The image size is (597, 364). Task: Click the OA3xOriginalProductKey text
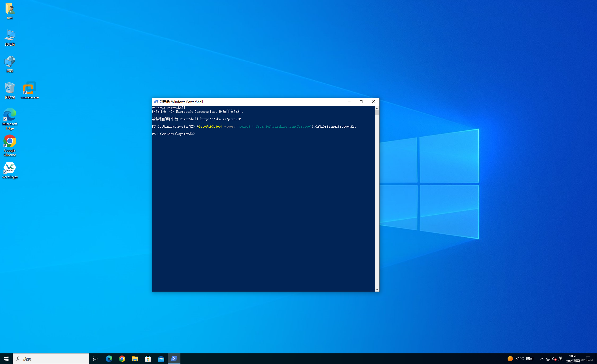coord(336,127)
